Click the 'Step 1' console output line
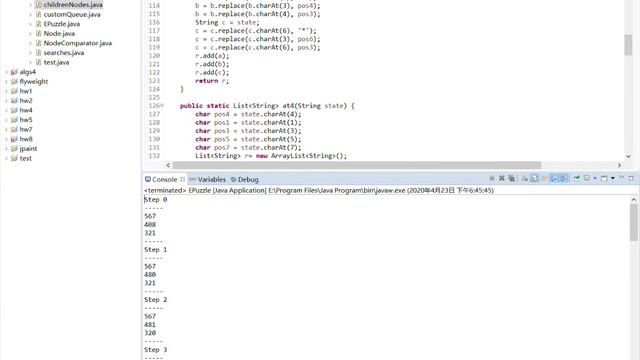Viewport: 640px width, 360px height. pos(156,249)
